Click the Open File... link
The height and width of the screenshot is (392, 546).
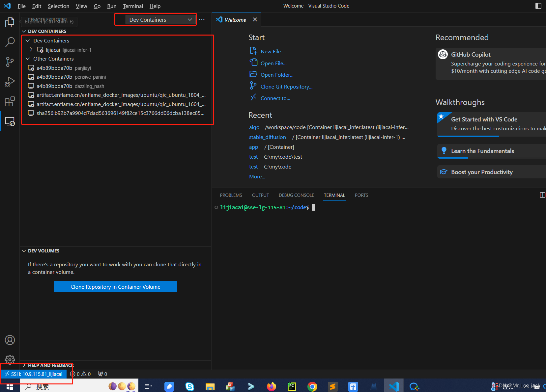tap(273, 63)
